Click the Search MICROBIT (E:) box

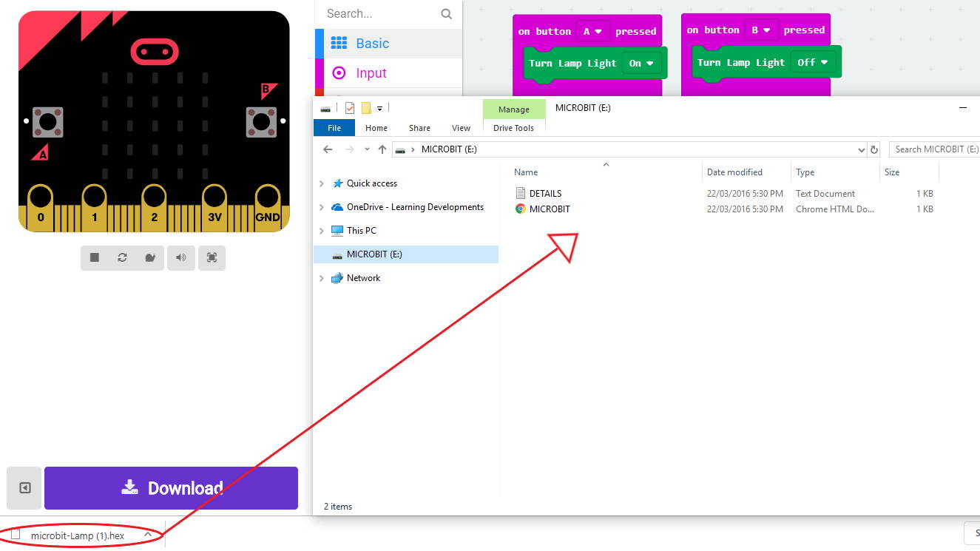coord(934,149)
